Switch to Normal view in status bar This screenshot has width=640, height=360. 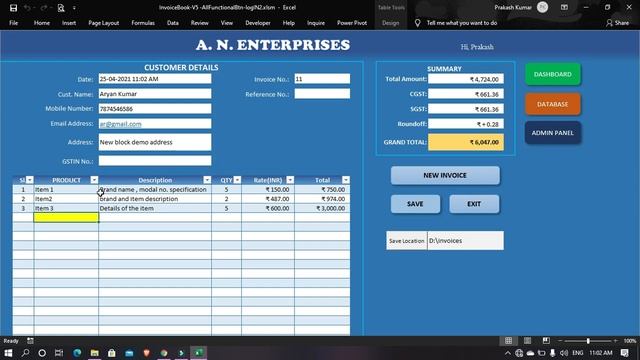(509, 340)
